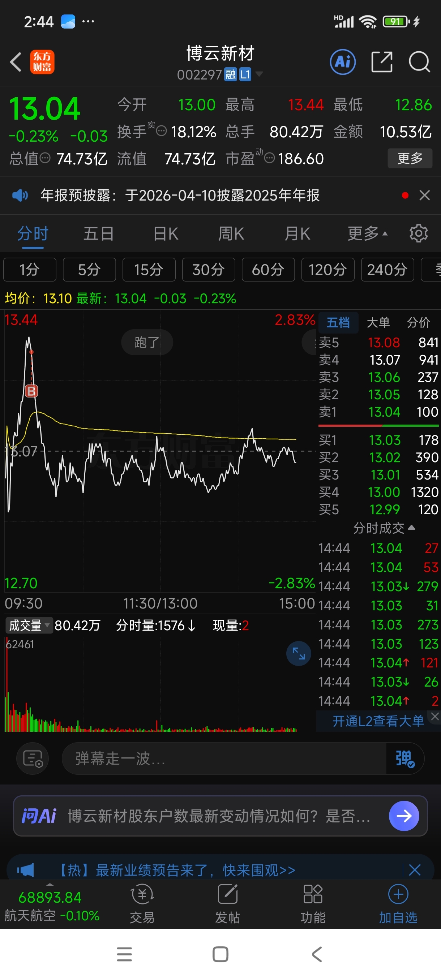
Task: Select the 120分 interval
Action: click(327, 269)
